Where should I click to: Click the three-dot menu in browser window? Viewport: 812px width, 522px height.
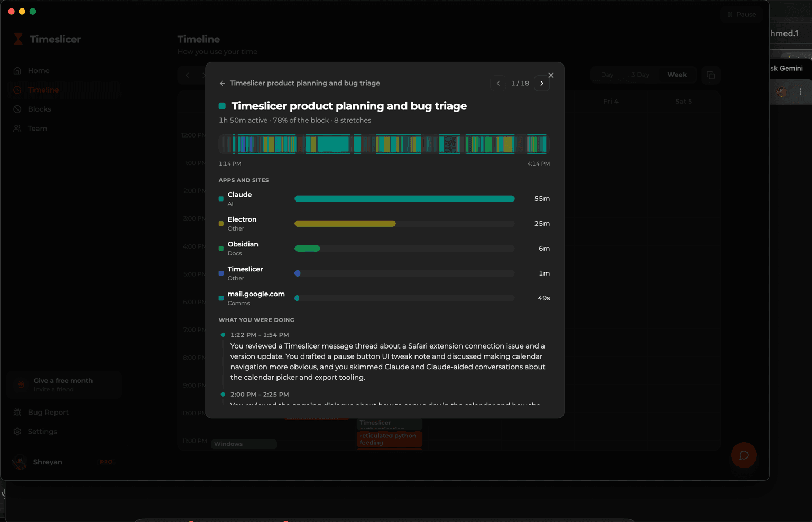[800, 91]
